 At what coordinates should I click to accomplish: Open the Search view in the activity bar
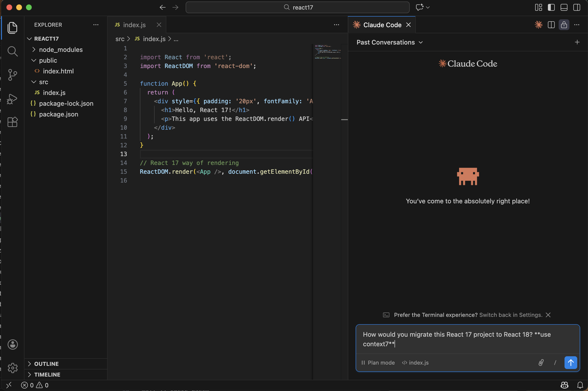pos(12,51)
